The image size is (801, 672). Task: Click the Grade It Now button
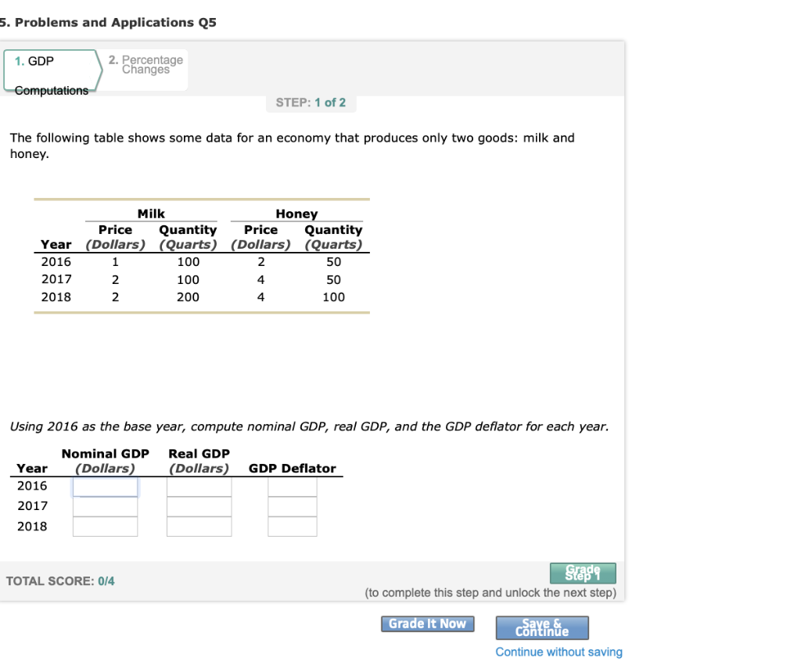[x=427, y=623]
